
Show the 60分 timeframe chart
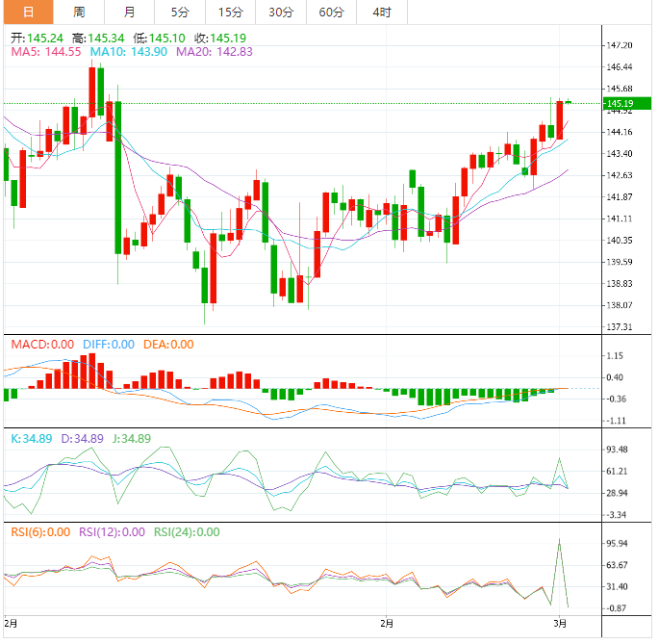coord(331,13)
